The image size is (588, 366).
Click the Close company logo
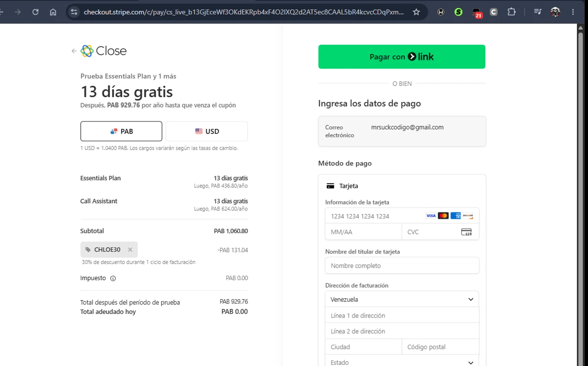(x=103, y=51)
